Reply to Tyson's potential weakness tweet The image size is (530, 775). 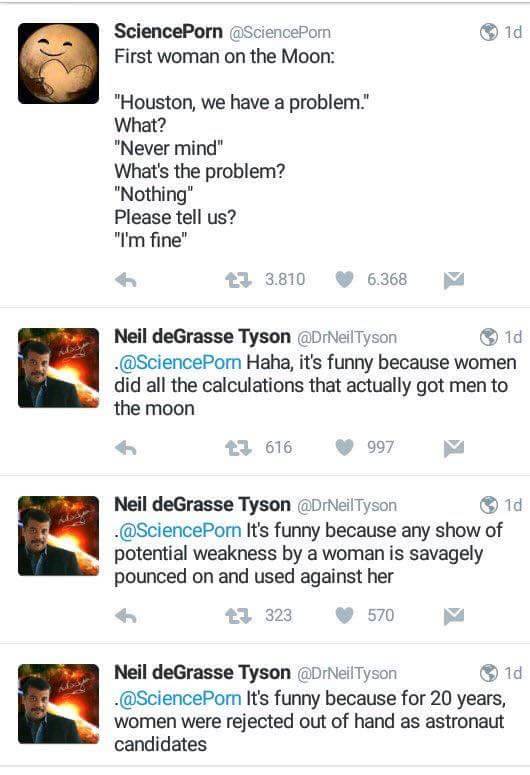[126, 616]
